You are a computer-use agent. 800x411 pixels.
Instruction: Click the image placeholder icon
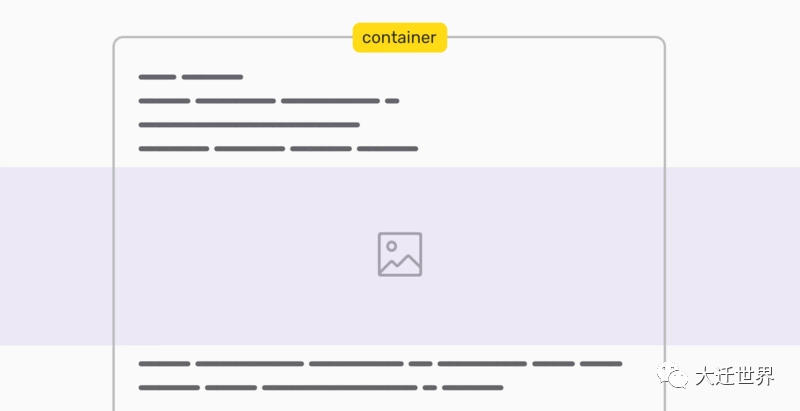coord(400,254)
